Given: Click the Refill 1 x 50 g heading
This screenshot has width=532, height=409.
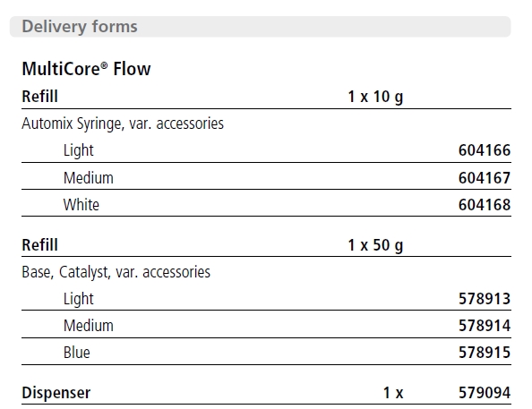Looking at the screenshot, I should [x=266, y=244].
